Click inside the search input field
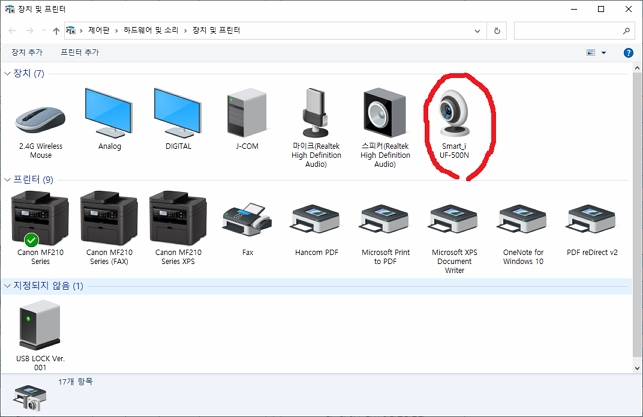This screenshot has width=643, height=417. [568, 31]
